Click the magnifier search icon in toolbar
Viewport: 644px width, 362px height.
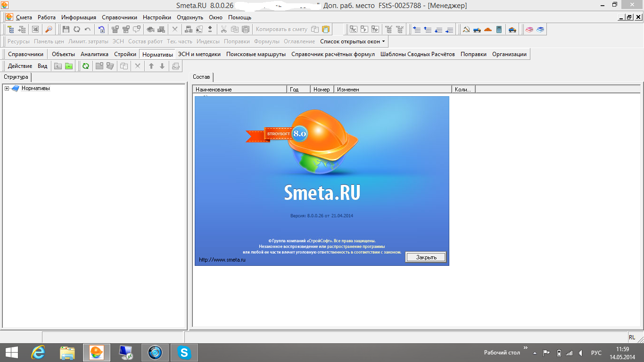(49, 29)
